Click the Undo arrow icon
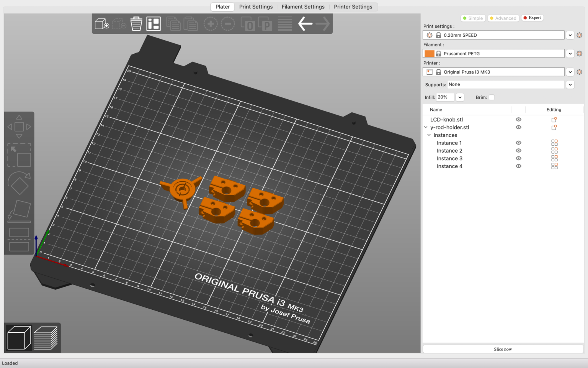The width and height of the screenshot is (588, 368). 305,23
